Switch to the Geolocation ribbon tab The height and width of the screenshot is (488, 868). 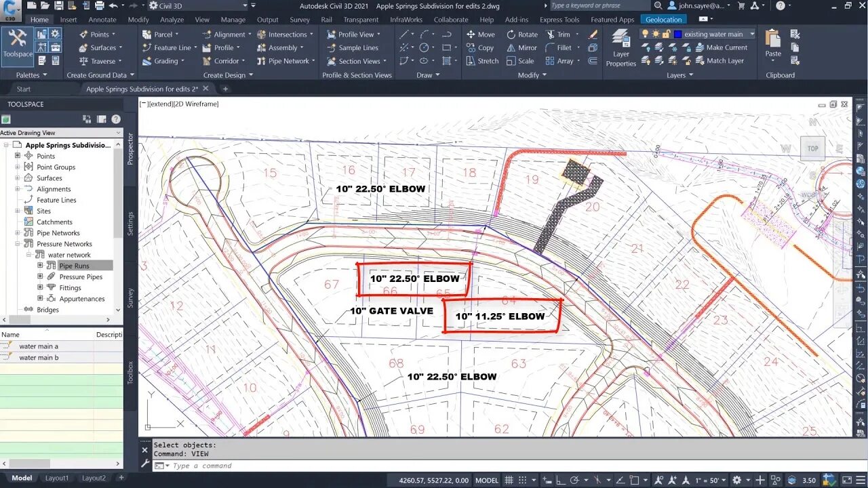[x=664, y=20]
